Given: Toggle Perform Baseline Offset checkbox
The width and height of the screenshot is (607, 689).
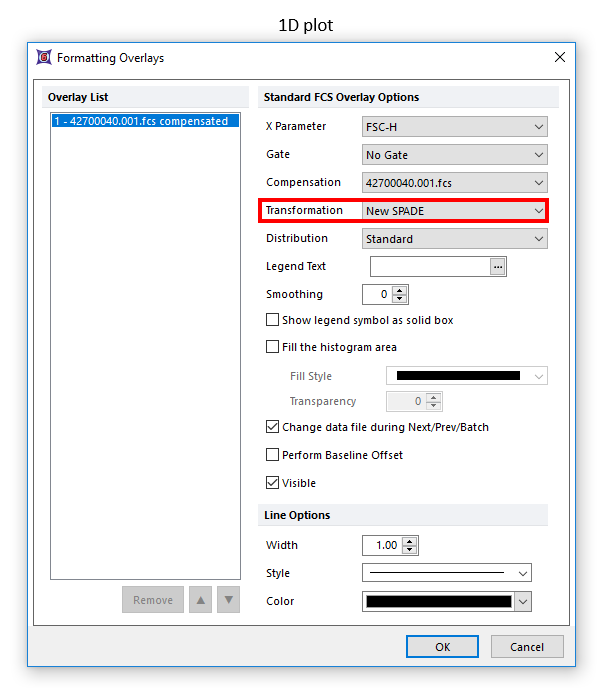Looking at the screenshot, I should [x=273, y=455].
